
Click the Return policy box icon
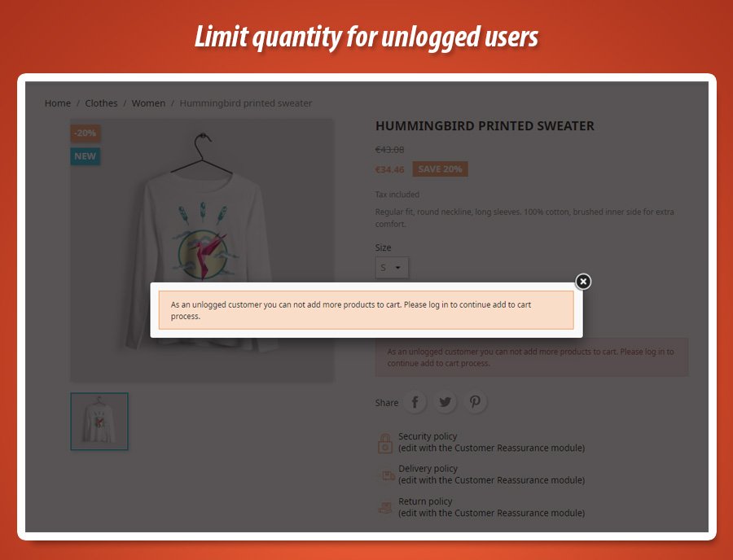pyautogui.click(x=385, y=508)
